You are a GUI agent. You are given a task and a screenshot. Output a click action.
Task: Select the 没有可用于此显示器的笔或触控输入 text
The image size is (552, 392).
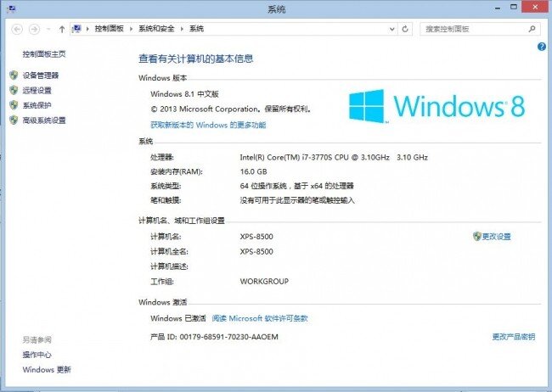(297, 200)
